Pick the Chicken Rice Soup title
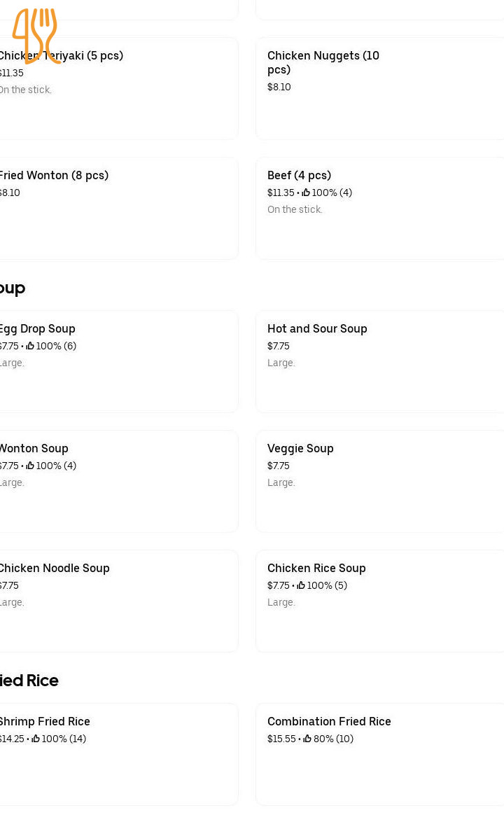 [x=316, y=568]
